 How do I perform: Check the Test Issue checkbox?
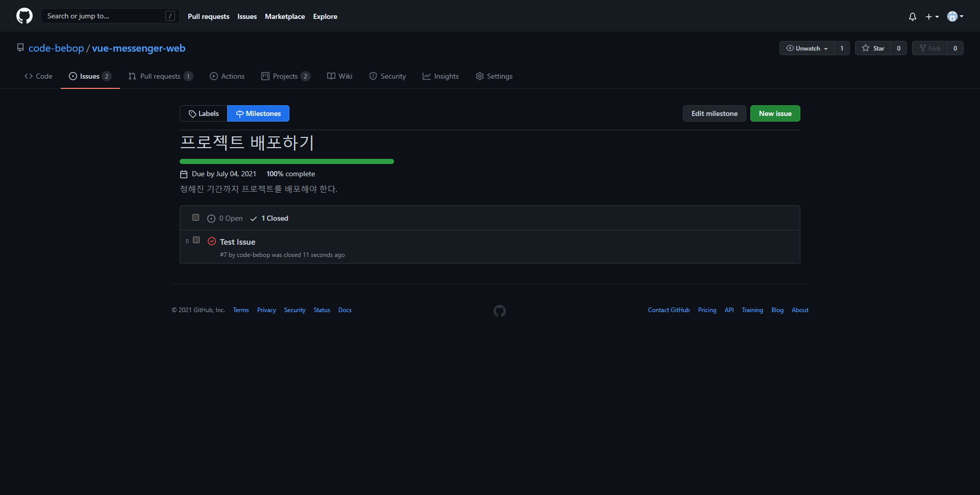[x=196, y=240]
